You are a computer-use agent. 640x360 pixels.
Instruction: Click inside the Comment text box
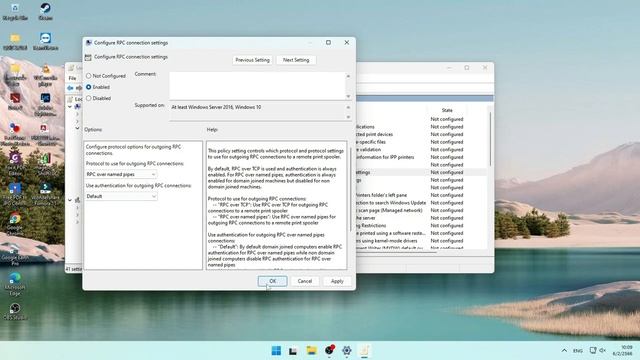(257, 86)
